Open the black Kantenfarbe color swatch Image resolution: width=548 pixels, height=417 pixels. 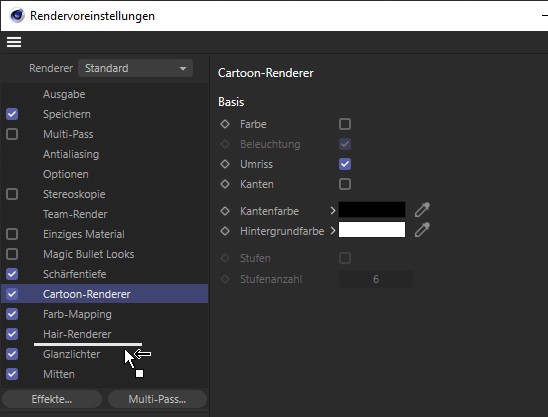(372, 210)
